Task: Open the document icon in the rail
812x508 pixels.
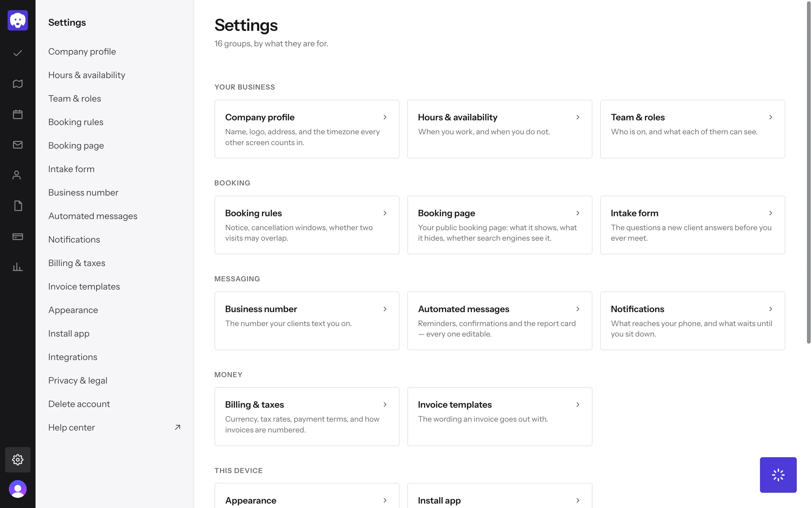Action: click(18, 206)
